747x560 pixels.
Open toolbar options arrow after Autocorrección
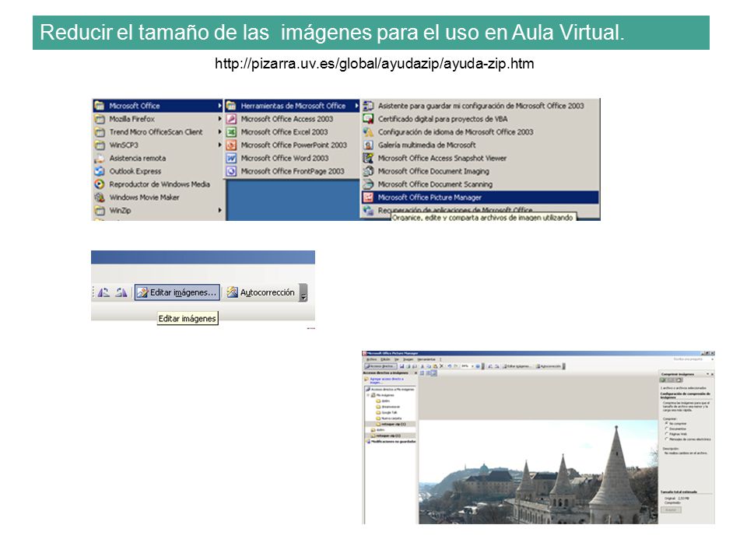pyautogui.click(x=303, y=293)
